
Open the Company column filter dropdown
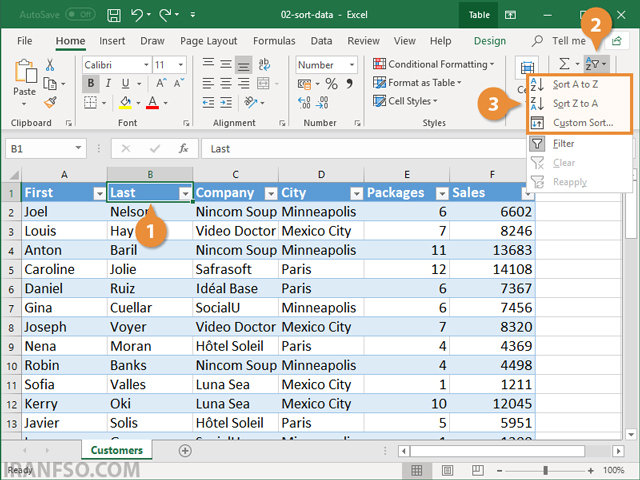271,194
